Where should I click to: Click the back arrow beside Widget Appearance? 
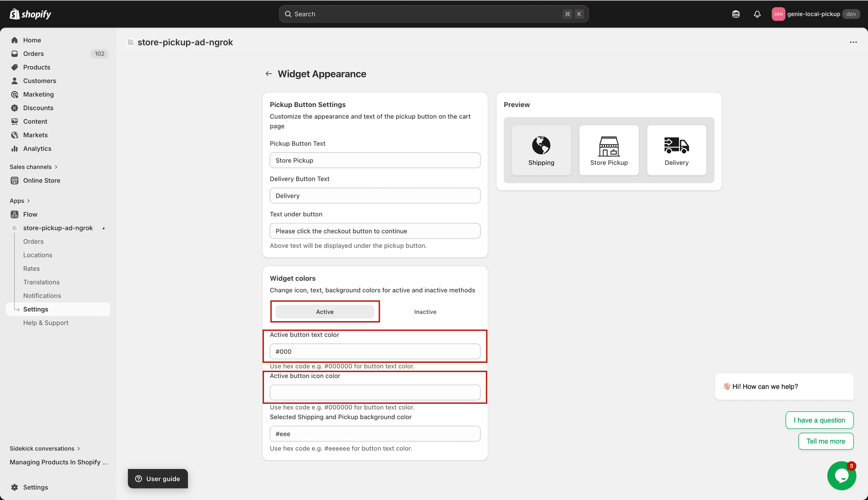pos(269,74)
